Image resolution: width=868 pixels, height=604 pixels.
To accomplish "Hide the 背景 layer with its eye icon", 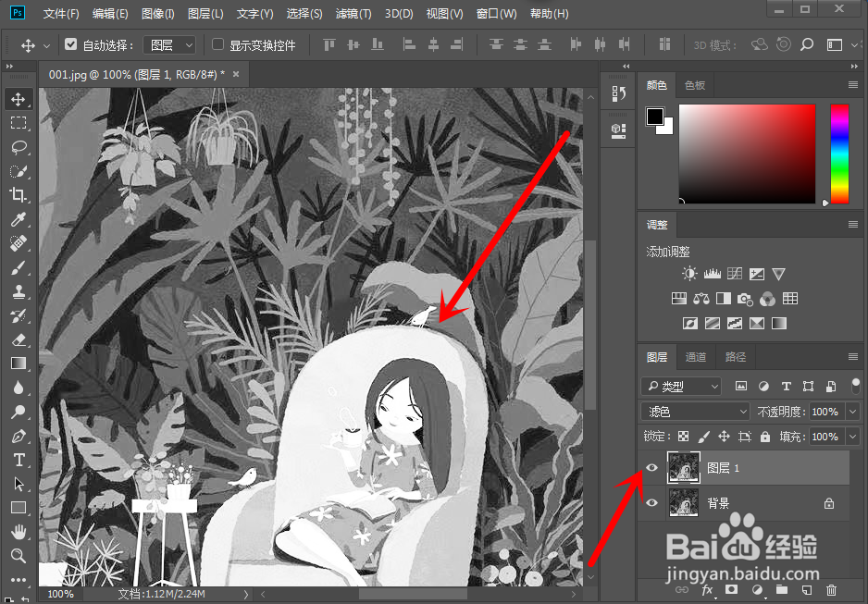I will (x=652, y=503).
